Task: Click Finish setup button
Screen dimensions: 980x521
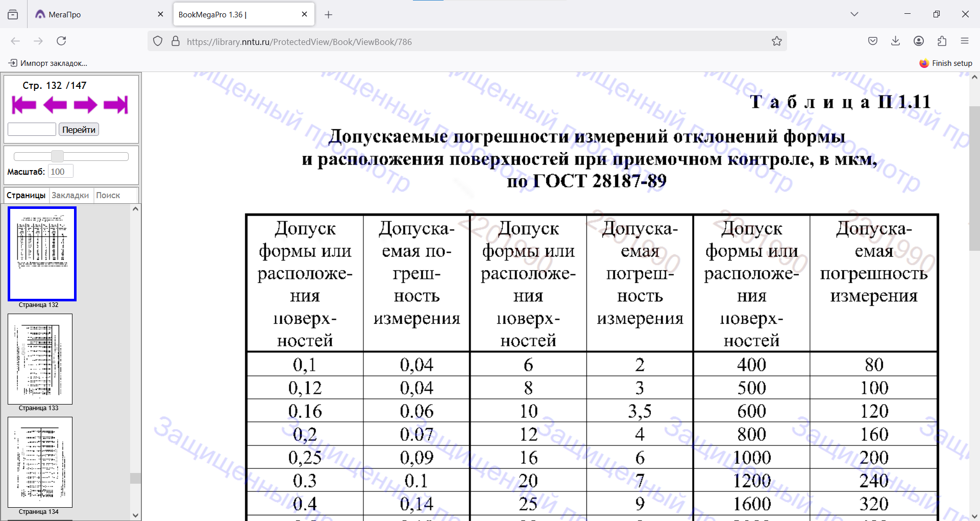Action: pyautogui.click(x=946, y=63)
